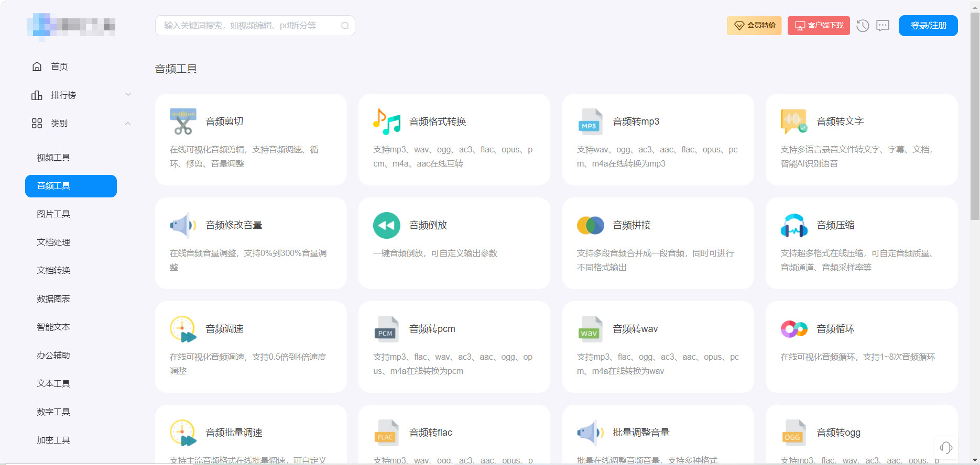This screenshot has height=465, width=980.
Task: Collapse the 类别 category chevron
Action: 128,124
